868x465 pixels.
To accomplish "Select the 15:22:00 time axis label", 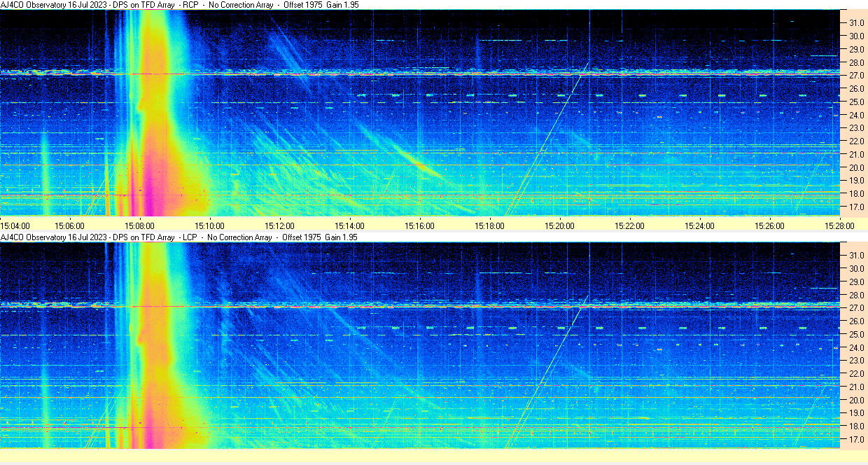I will 629,225.
